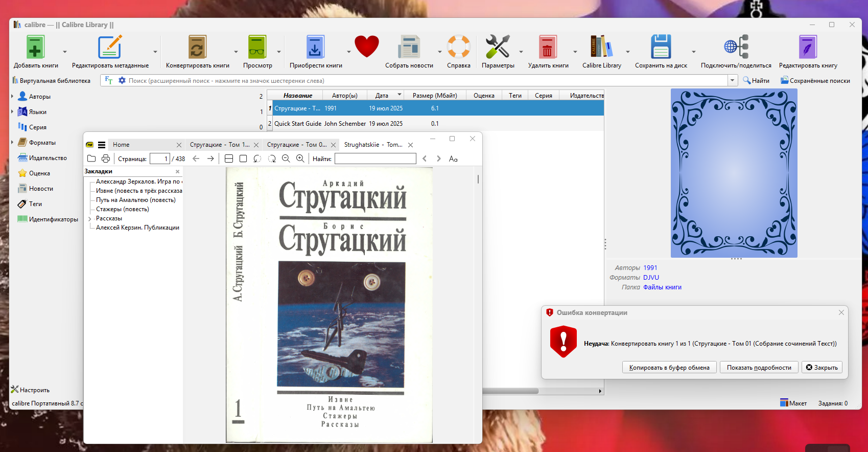Click the print icon in viewer toolbar
868x452 pixels.
pyautogui.click(x=106, y=159)
